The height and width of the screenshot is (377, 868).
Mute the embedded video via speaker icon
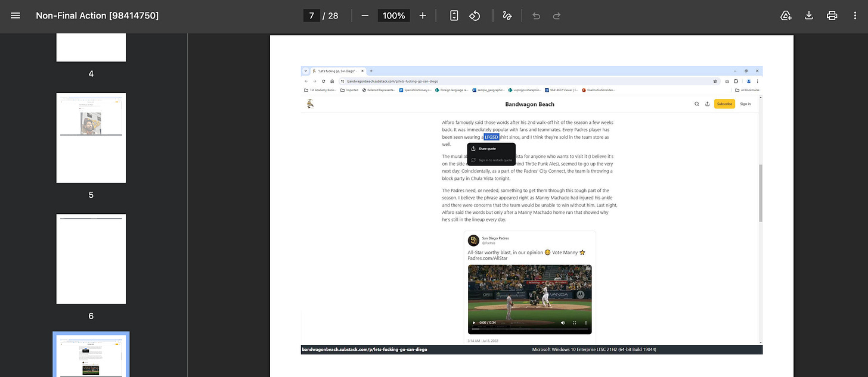coord(563,323)
